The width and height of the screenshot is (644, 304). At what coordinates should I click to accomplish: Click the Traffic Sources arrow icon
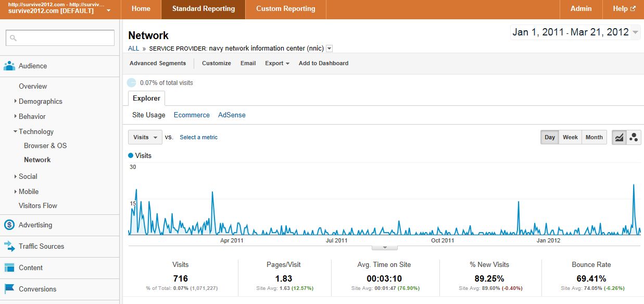9,246
